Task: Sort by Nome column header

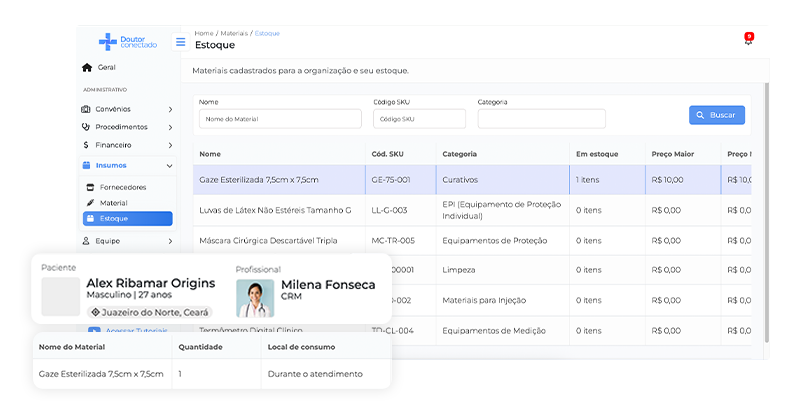Action: coord(210,154)
